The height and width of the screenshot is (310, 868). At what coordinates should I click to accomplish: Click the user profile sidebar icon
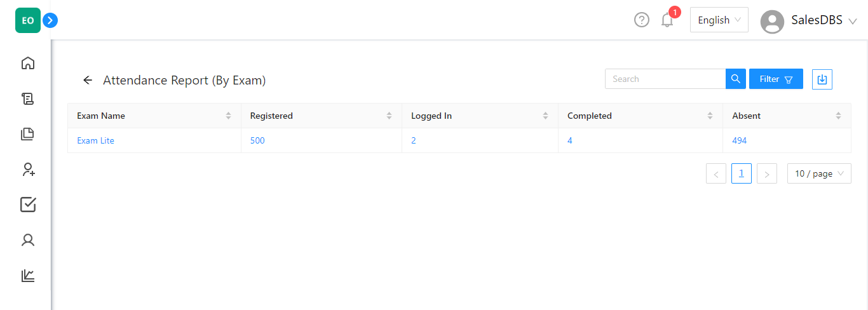(28, 240)
